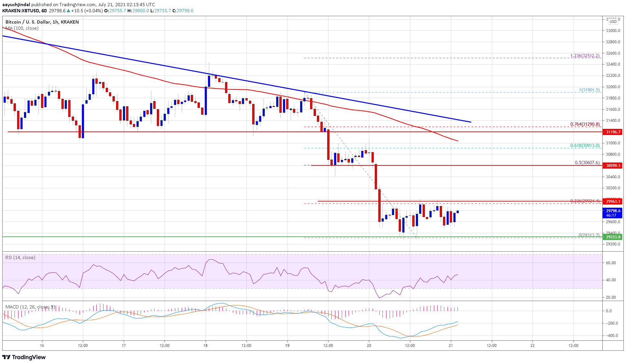The height and width of the screenshot is (364, 626).
Task: Select the red 31196.7 price tag
Action: (x=613, y=132)
